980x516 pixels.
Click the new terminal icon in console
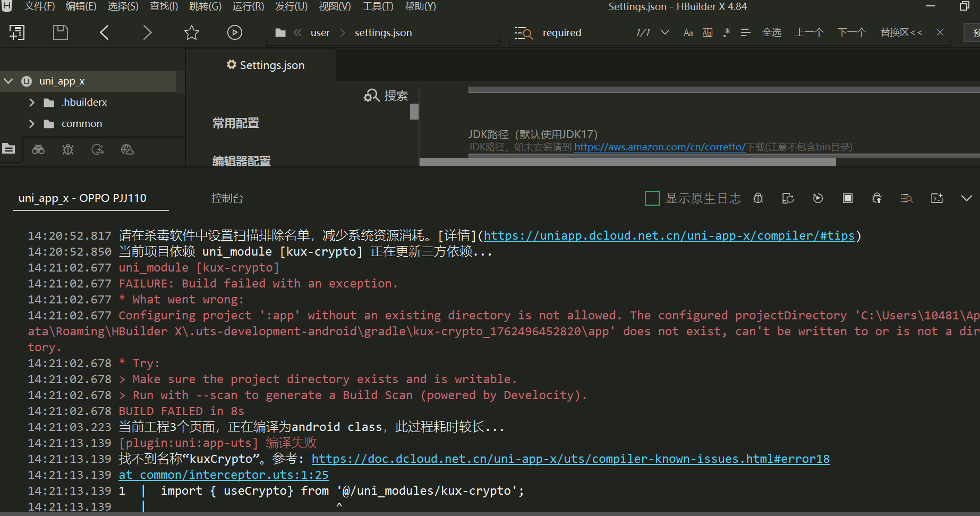(x=937, y=198)
